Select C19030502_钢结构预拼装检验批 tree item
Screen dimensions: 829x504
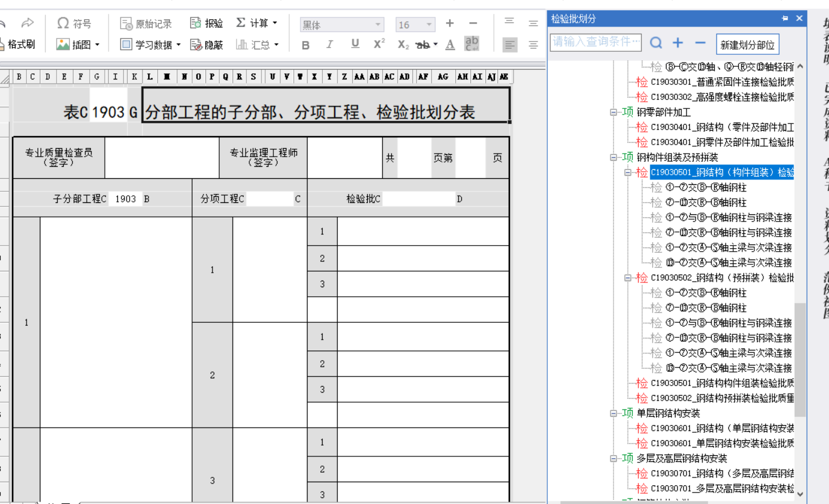click(x=722, y=398)
